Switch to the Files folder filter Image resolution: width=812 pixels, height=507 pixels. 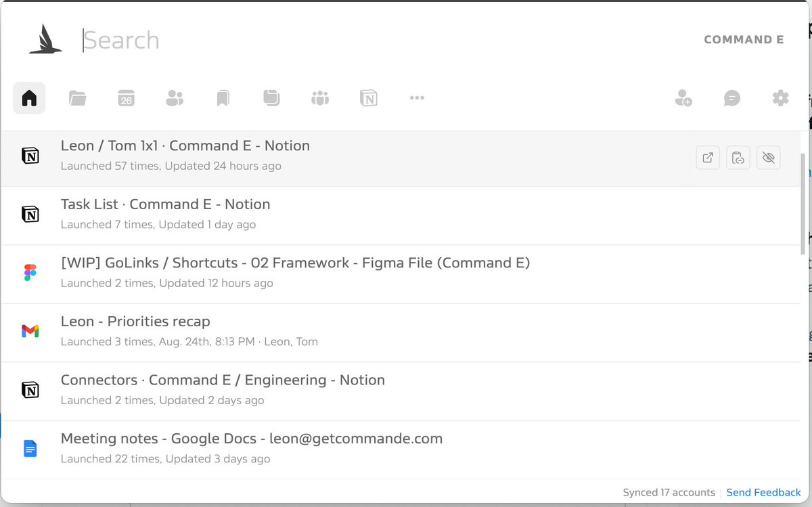click(78, 98)
